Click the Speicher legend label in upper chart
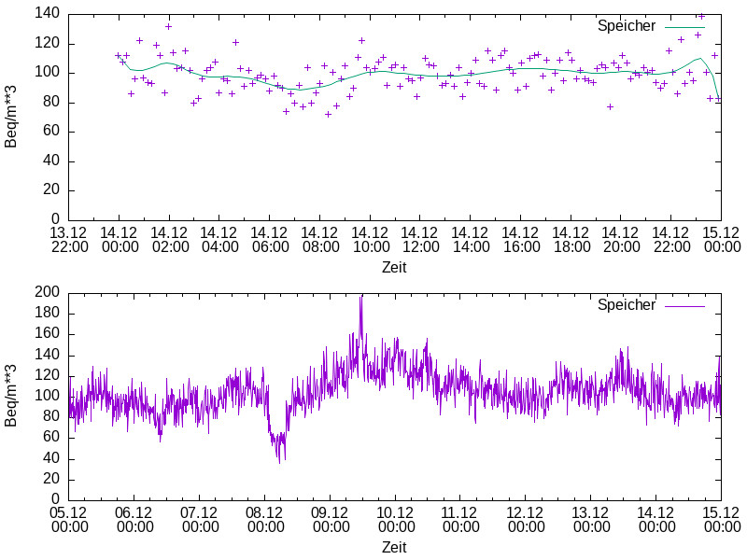 (626, 26)
